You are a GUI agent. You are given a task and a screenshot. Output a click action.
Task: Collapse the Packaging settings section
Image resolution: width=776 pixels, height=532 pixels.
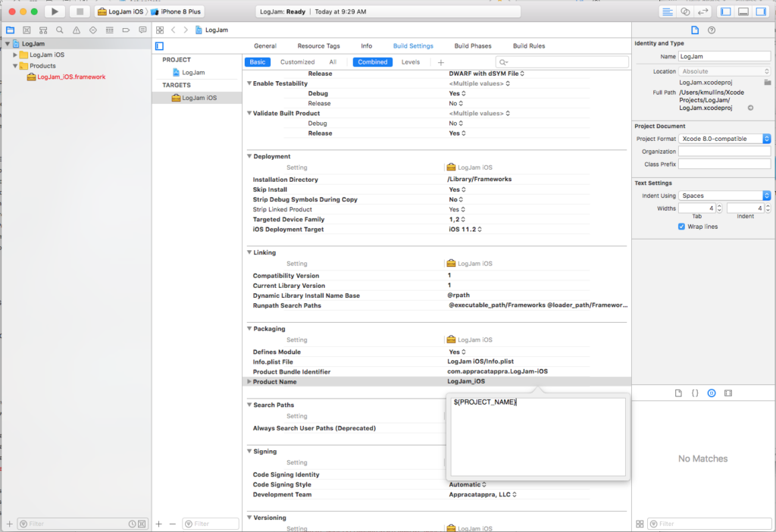point(249,328)
